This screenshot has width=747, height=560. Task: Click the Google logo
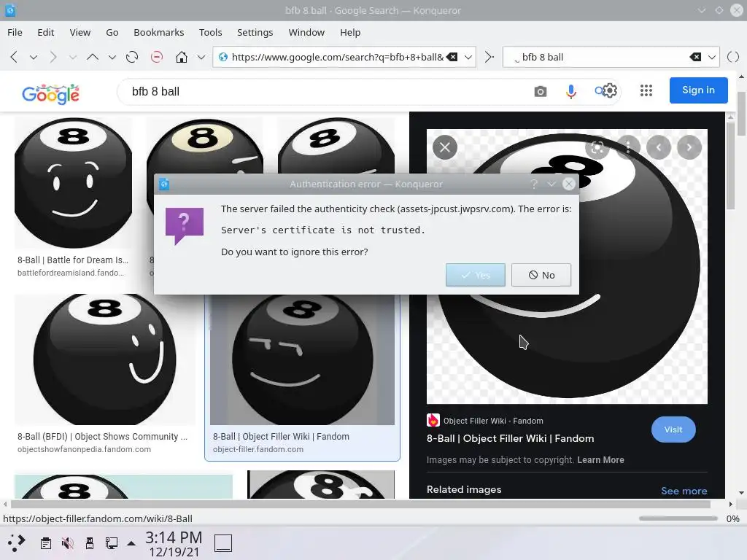click(50, 93)
